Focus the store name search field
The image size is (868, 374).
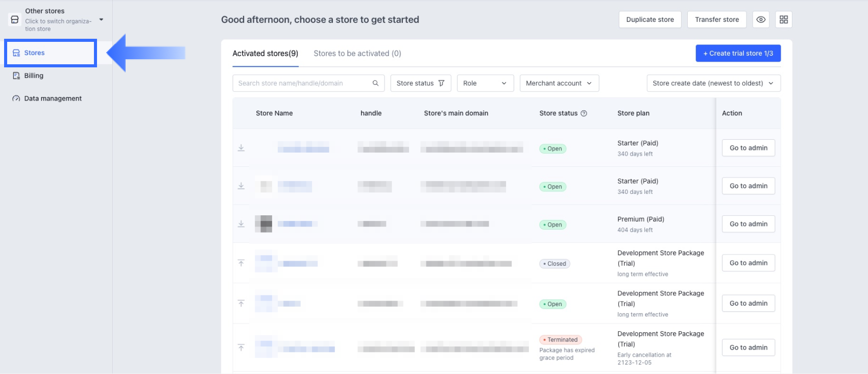point(301,83)
